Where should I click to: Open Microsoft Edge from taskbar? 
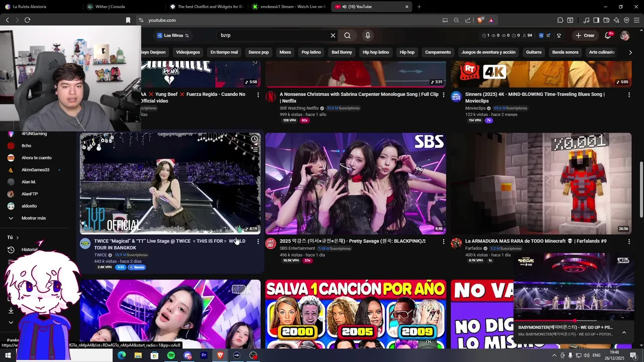pos(122,355)
